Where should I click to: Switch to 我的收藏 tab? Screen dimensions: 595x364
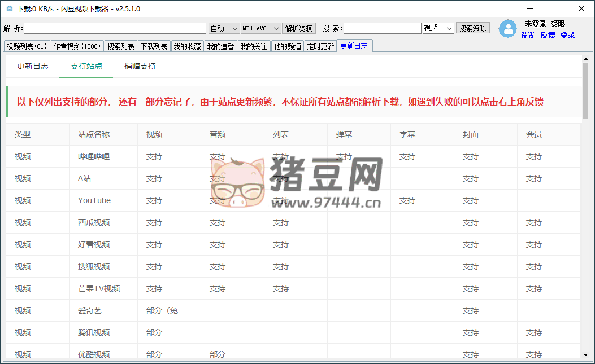point(188,46)
